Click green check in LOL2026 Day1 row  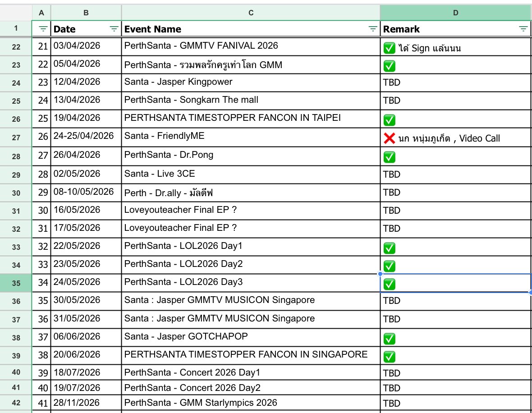(389, 248)
